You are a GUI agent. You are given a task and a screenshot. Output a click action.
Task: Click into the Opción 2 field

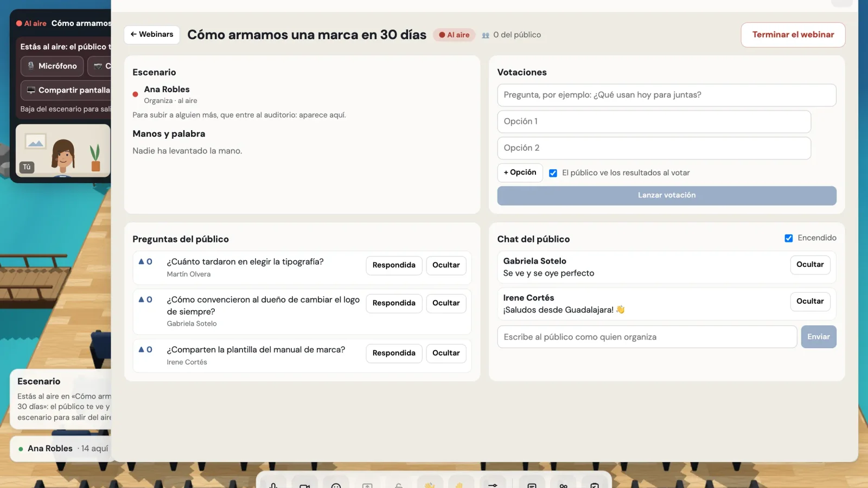pyautogui.click(x=654, y=148)
